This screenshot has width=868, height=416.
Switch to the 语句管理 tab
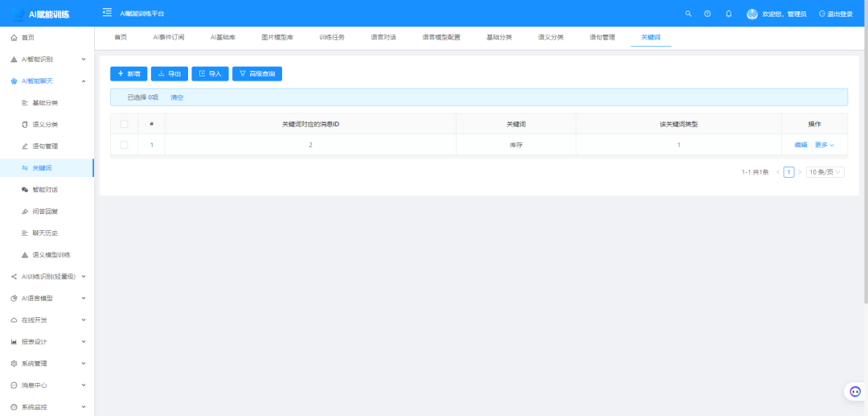point(601,38)
